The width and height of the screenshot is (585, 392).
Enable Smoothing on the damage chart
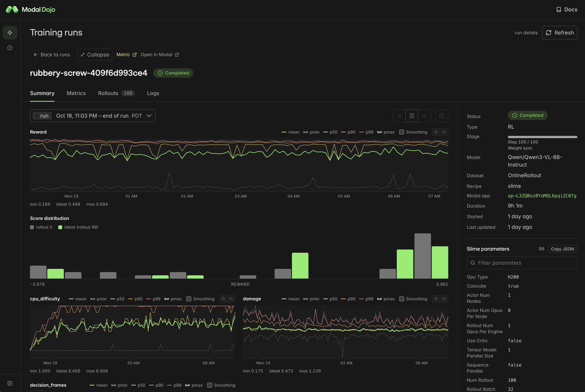click(402, 299)
